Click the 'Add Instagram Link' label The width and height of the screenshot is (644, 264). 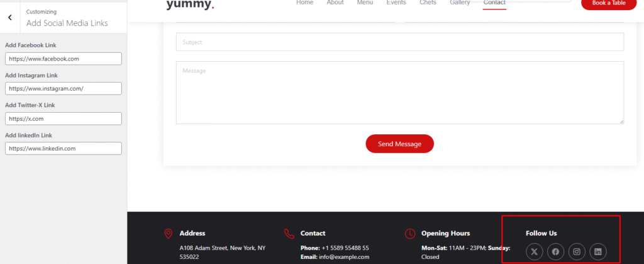31,75
